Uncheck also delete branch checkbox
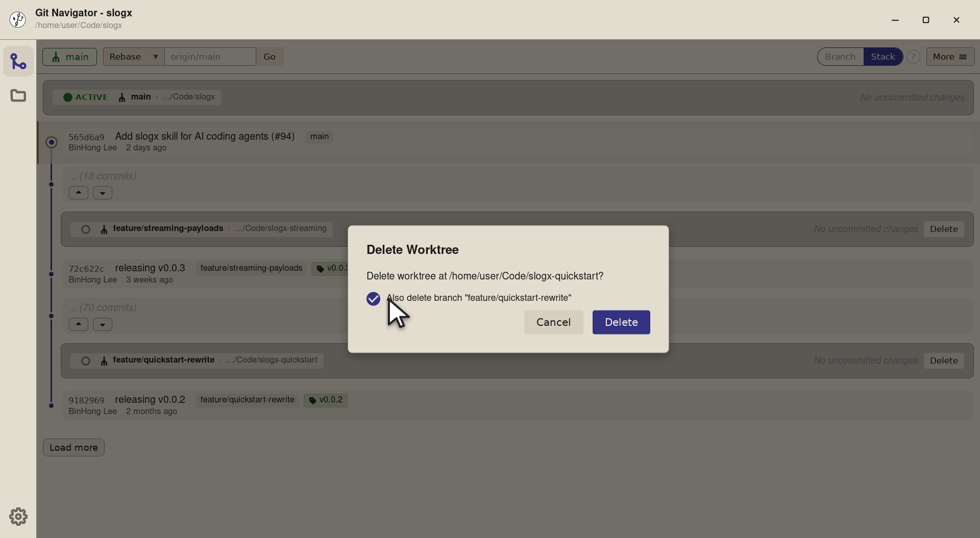 point(373,299)
